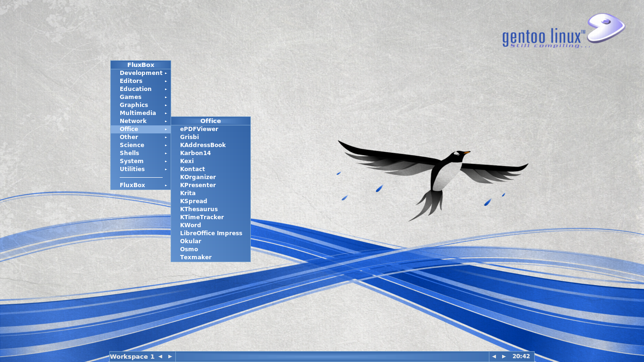The width and height of the screenshot is (644, 362).
Task: Open the System submenu
Action: (140, 161)
